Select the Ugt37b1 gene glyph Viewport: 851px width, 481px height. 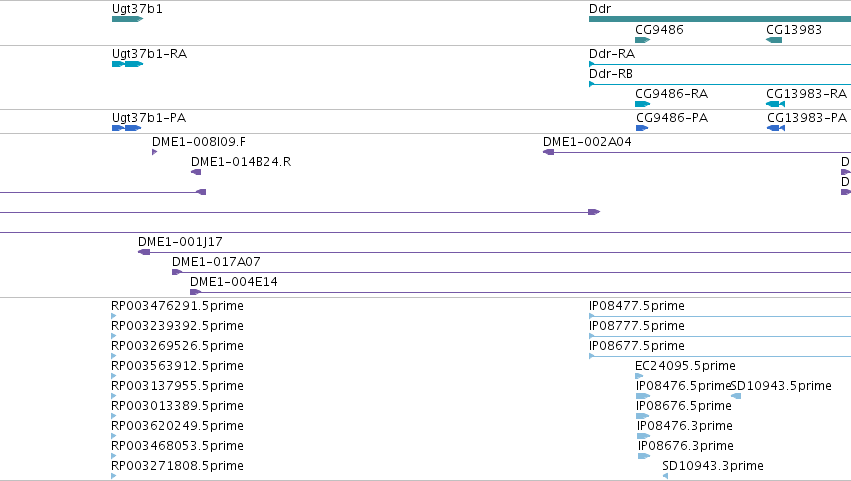pyautogui.click(x=128, y=19)
